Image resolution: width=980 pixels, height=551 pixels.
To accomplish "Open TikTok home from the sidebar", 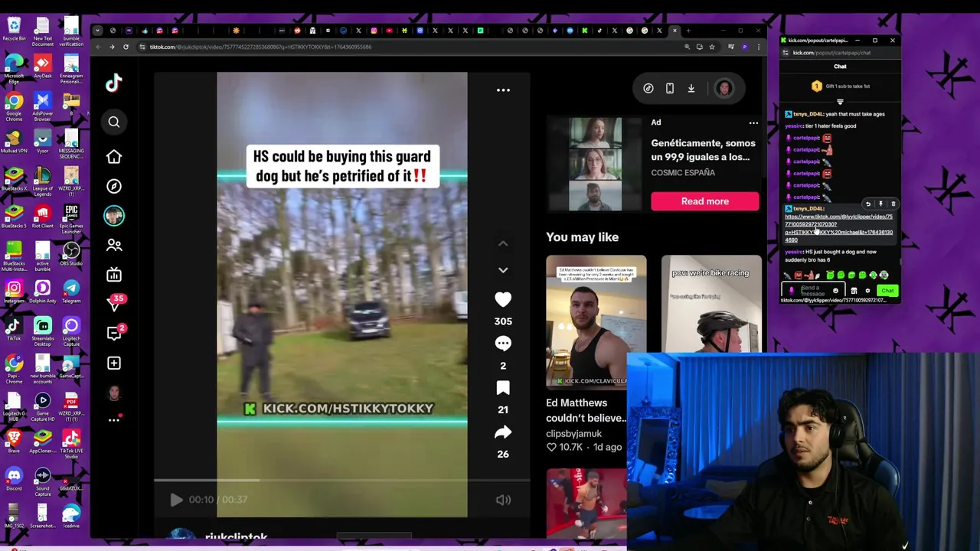I will [x=113, y=157].
